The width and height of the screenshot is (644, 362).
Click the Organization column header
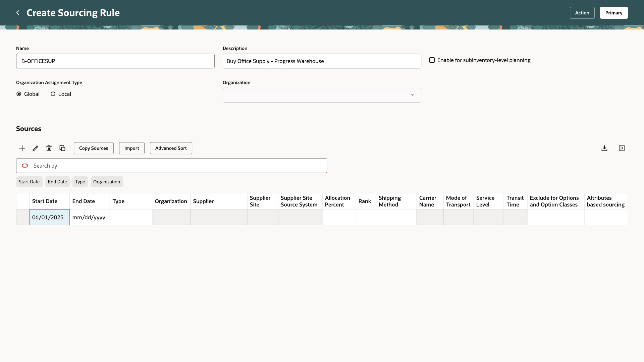(171, 201)
